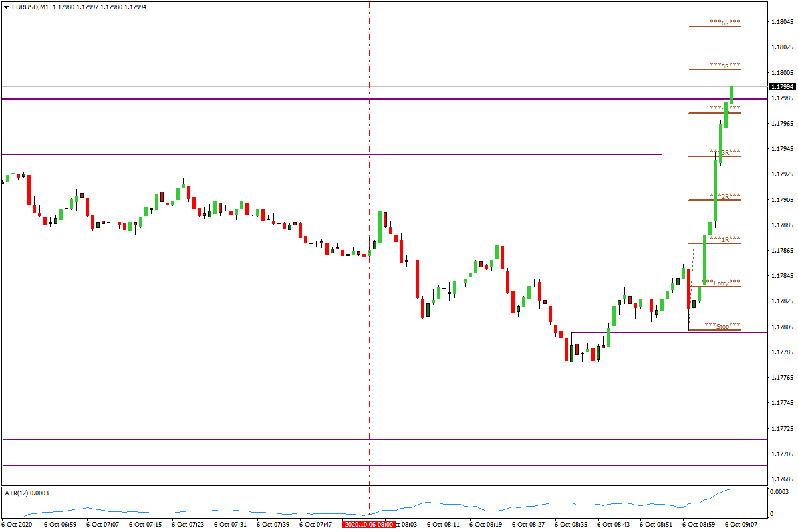Open the EURUSD,M1 symbol dropdown arrow
798x532 pixels.
[6, 7]
